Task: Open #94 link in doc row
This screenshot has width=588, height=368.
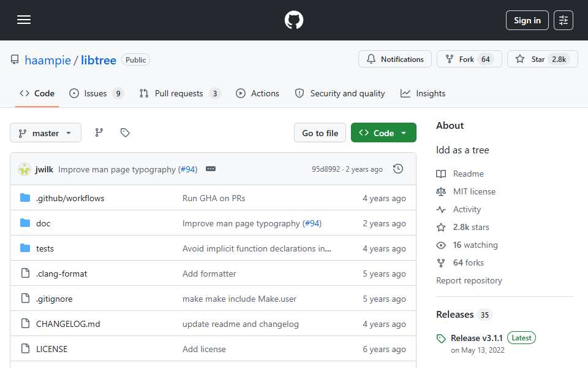Action: coord(312,223)
